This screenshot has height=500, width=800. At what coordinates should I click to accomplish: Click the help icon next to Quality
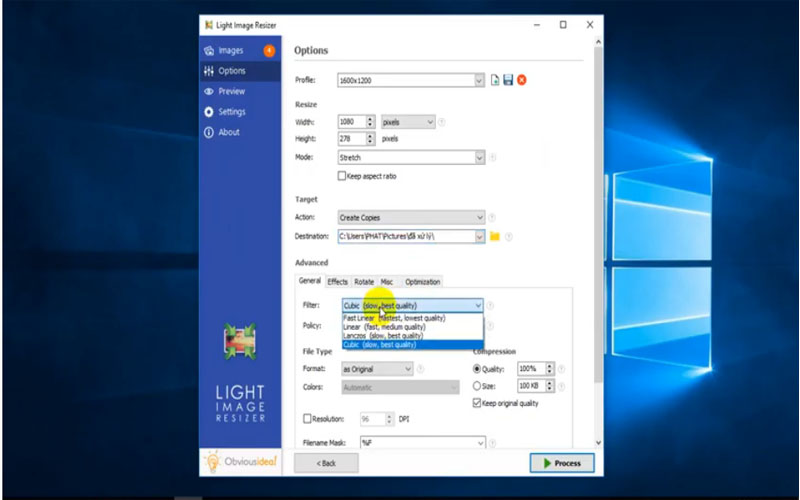pos(561,369)
